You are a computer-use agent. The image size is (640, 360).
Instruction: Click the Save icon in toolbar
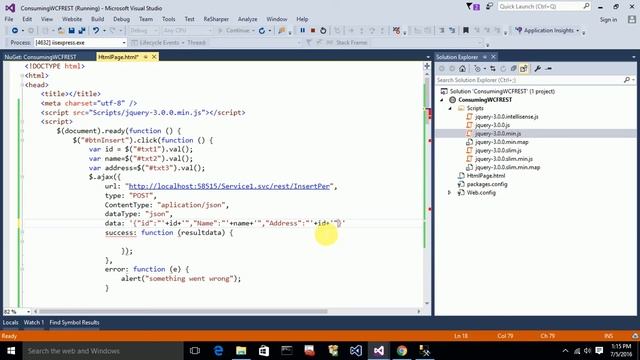click(71, 31)
